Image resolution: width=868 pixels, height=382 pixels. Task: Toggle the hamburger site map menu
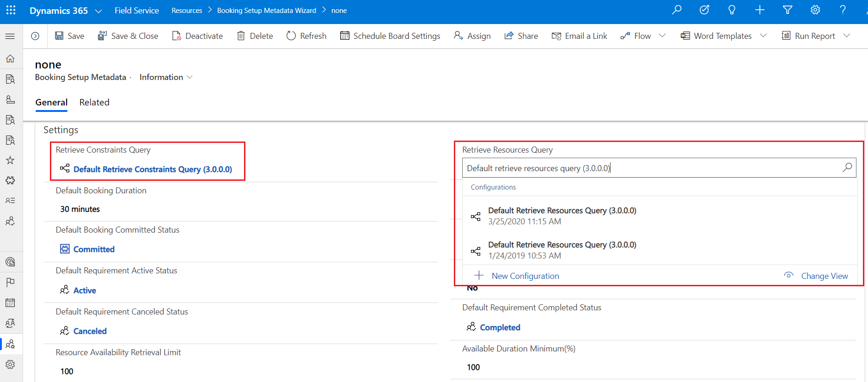point(10,36)
